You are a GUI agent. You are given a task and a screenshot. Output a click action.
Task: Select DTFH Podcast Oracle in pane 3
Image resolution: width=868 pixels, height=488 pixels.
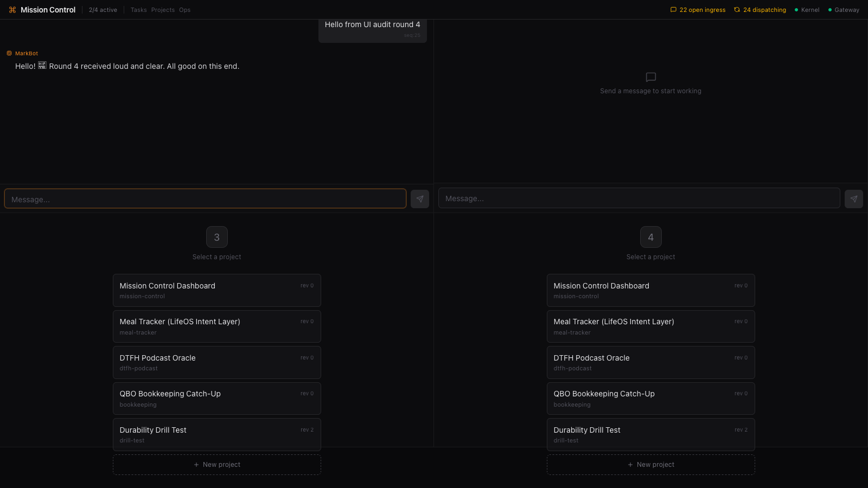click(217, 362)
